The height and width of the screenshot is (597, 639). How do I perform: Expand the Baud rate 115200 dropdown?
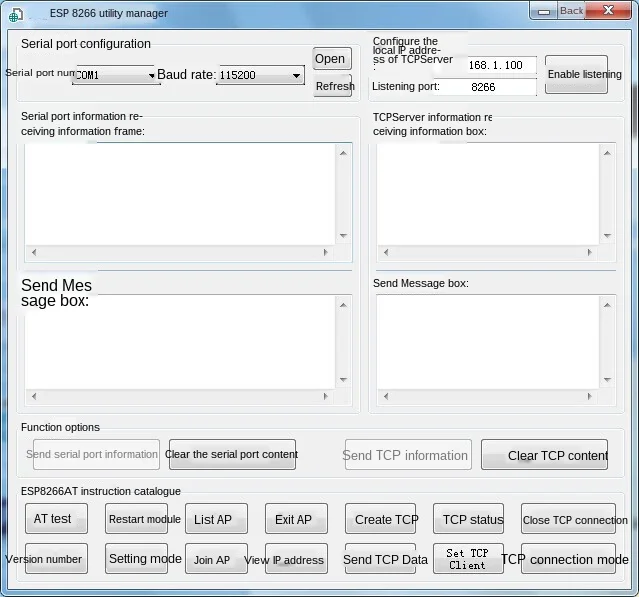coord(260,75)
